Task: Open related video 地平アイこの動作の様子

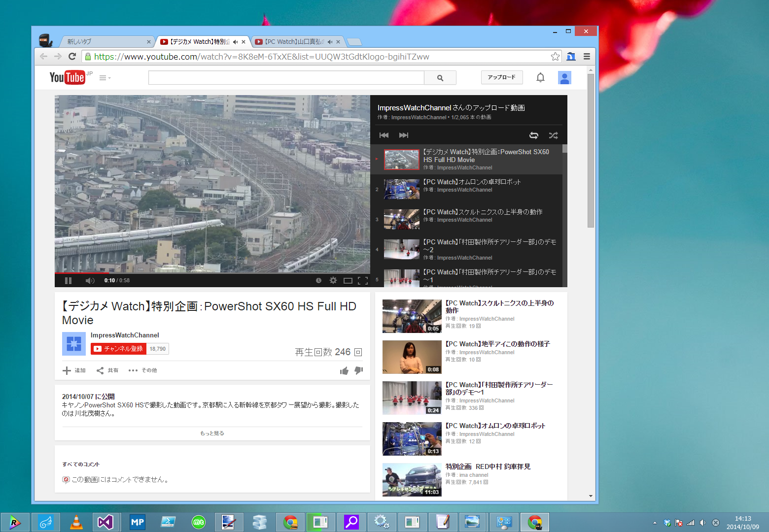Action: pos(497,344)
